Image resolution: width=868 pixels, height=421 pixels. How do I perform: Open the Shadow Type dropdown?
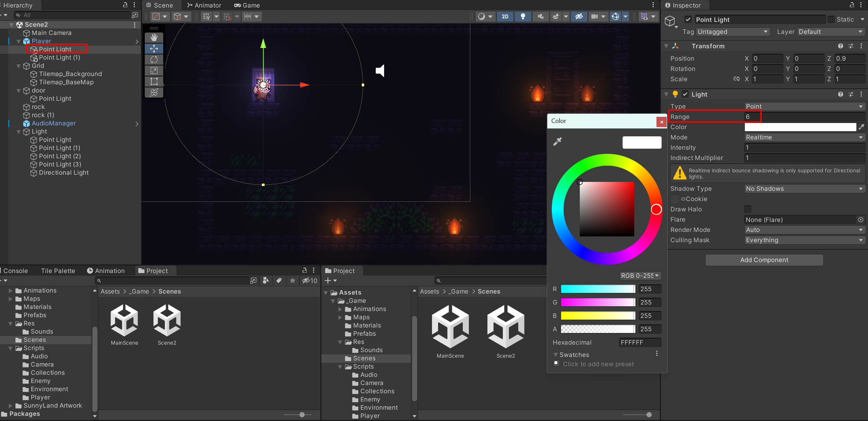coord(804,189)
